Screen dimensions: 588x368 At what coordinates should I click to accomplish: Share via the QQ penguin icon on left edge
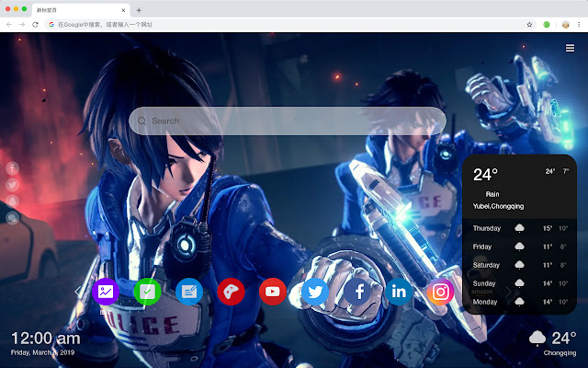point(12,201)
